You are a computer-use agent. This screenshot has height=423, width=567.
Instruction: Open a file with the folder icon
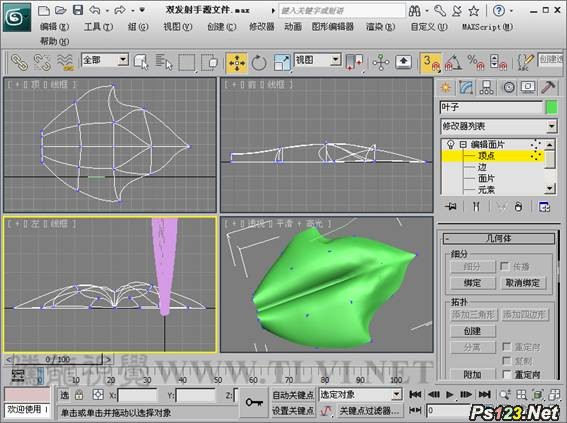[x=61, y=10]
